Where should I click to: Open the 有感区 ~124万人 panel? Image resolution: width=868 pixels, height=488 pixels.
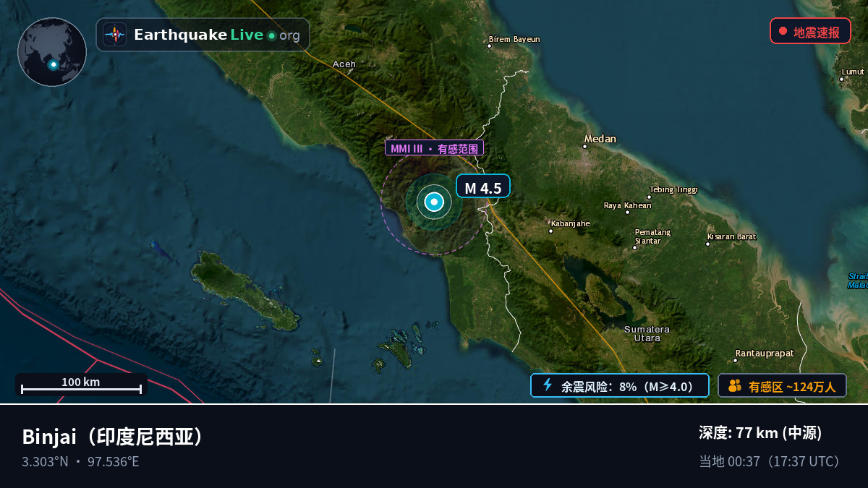[x=782, y=385]
